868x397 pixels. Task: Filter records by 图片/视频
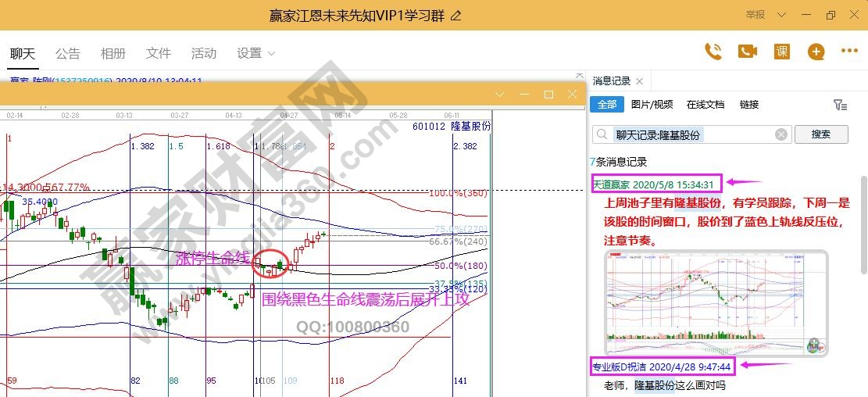(x=652, y=105)
